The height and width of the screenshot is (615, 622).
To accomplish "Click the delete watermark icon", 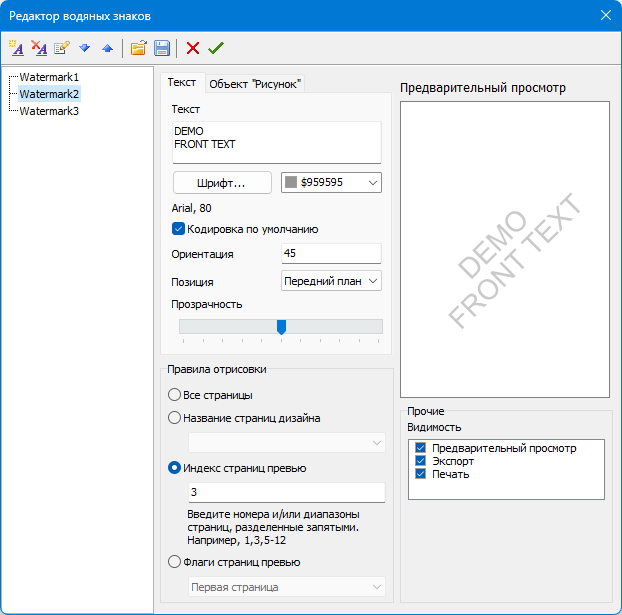I will point(39,47).
